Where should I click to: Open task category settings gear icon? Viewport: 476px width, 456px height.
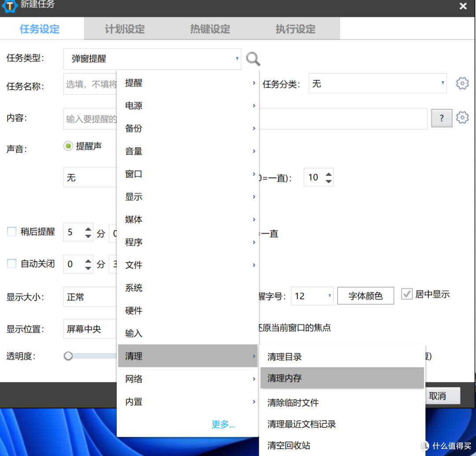[462, 83]
